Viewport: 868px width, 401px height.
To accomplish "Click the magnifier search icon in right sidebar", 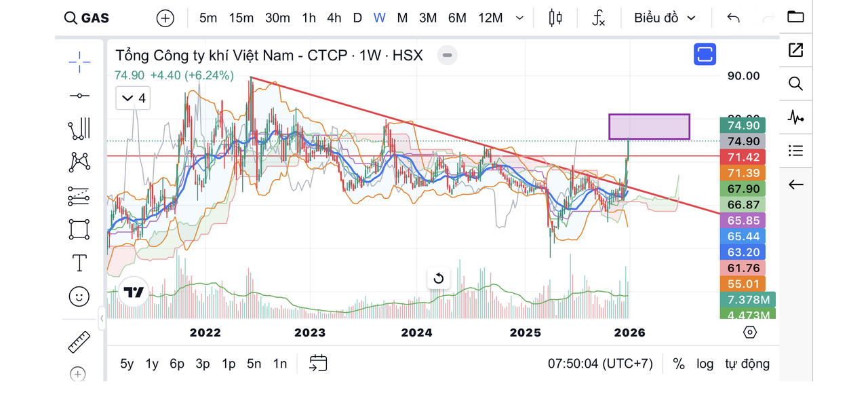I will (795, 83).
